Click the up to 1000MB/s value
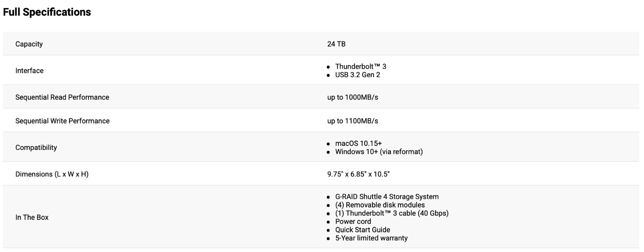 353,97
